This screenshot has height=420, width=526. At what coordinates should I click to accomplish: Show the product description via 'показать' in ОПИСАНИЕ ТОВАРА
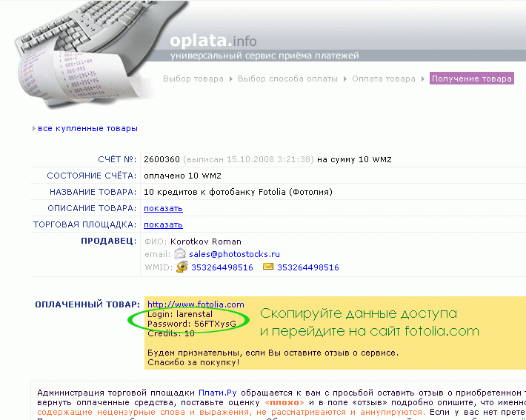click(163, 208)
